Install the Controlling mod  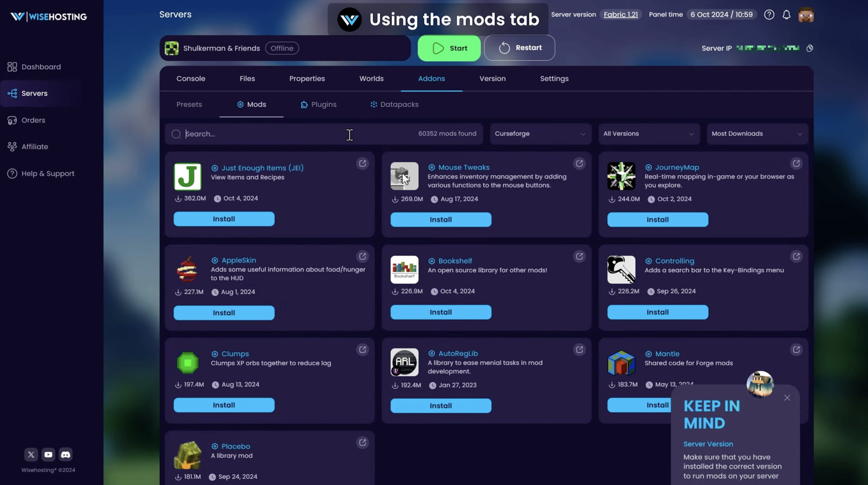click(658, 312)
